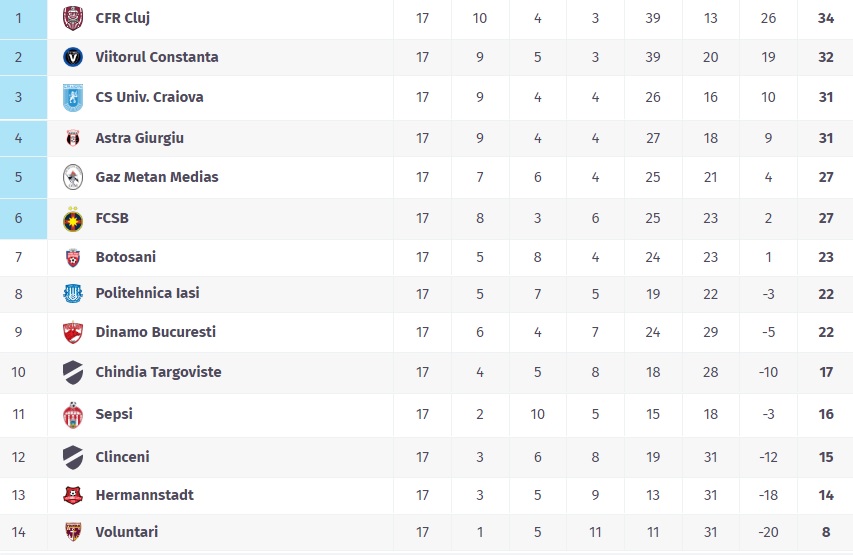Click the CS Univ. Craiova crest

[x=72, y=97]
